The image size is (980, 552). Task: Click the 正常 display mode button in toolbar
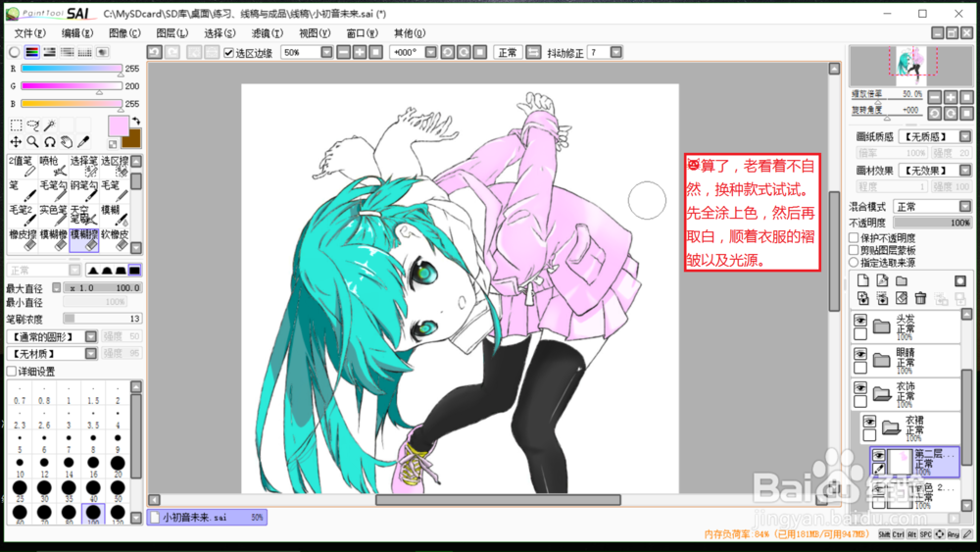(x=508, y=53)
